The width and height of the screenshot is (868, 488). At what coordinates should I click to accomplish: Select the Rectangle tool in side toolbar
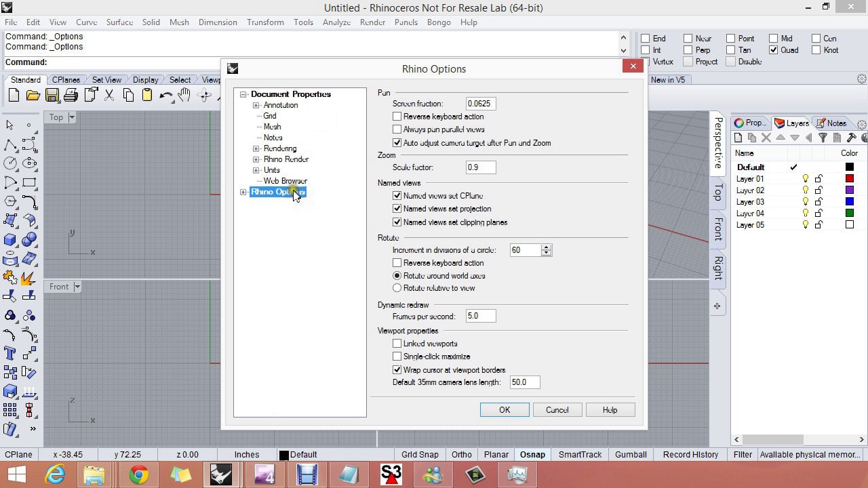29,182
